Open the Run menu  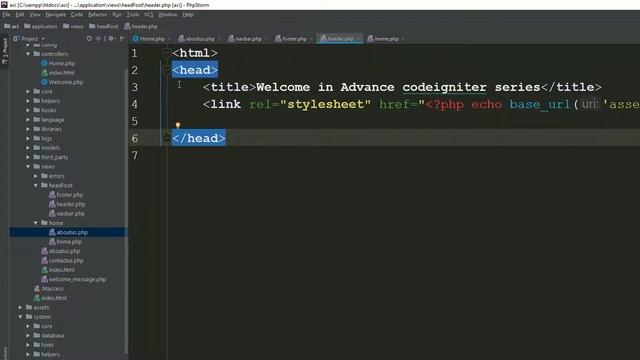coord(117,15)
